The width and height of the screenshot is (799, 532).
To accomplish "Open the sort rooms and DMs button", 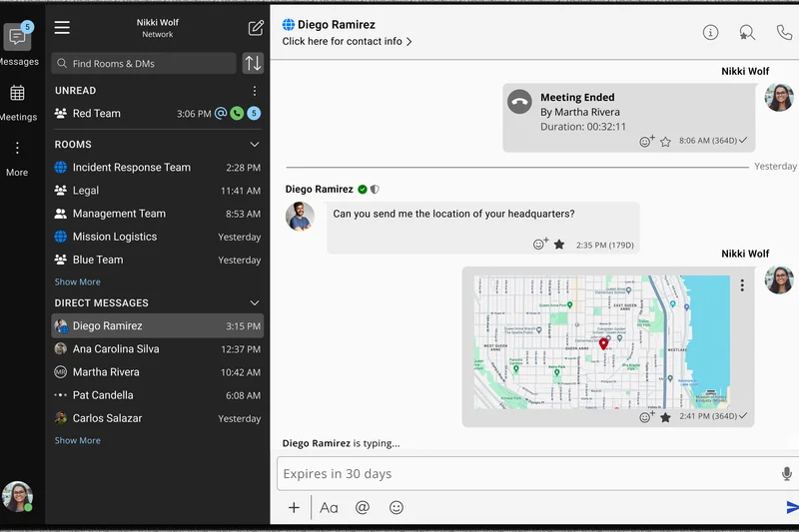I will (x=254, y=63).
